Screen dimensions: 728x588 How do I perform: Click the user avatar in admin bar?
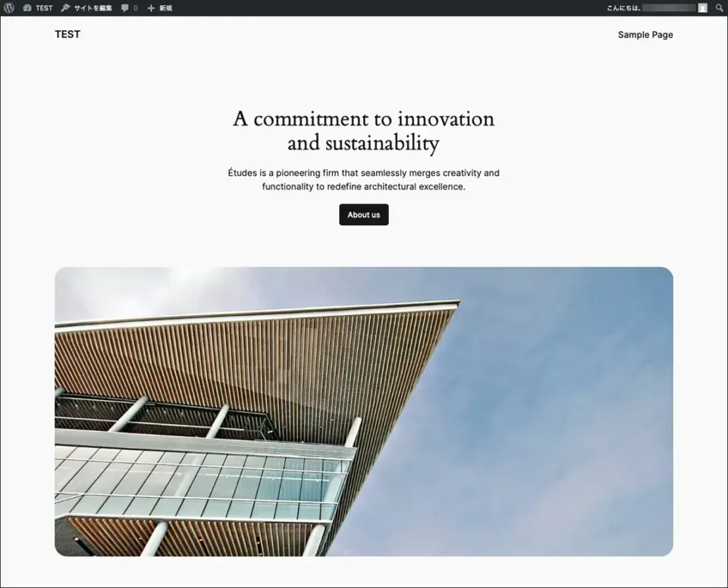(x=702, y=8)
